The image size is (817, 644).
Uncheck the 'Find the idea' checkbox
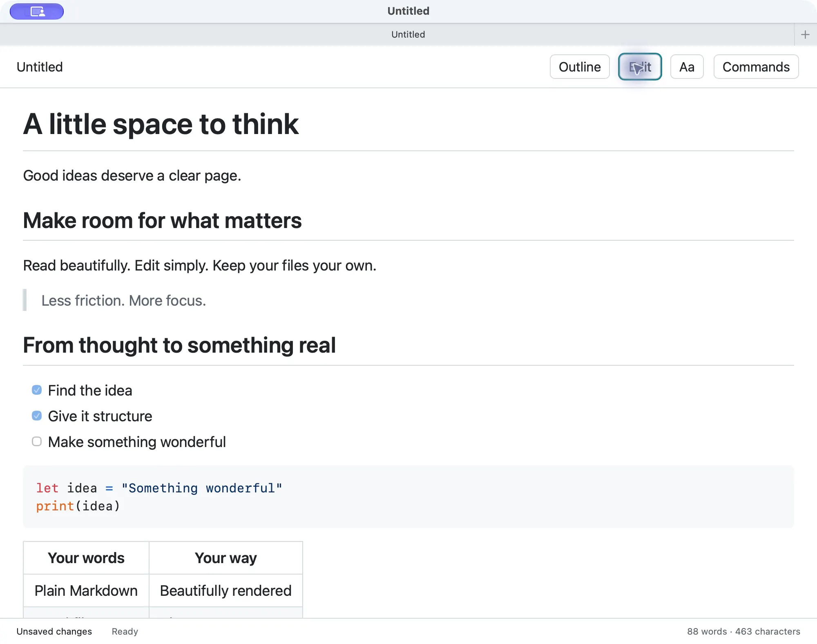coord(37,390)
